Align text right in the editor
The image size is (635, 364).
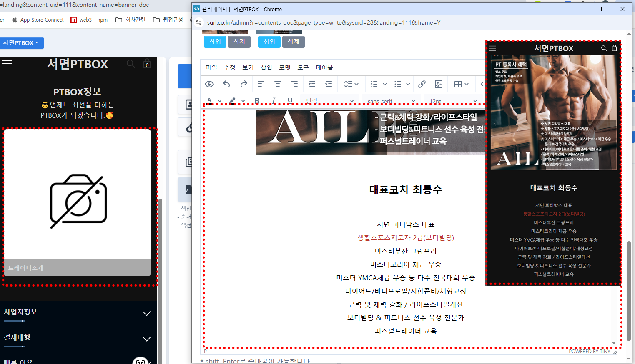click(294, 84)
